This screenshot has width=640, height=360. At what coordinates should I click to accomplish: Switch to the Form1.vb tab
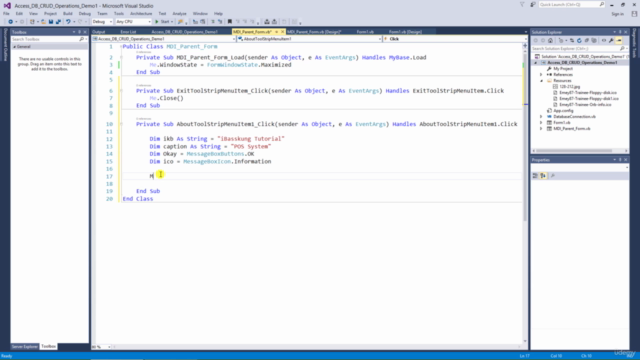[365, 32]
